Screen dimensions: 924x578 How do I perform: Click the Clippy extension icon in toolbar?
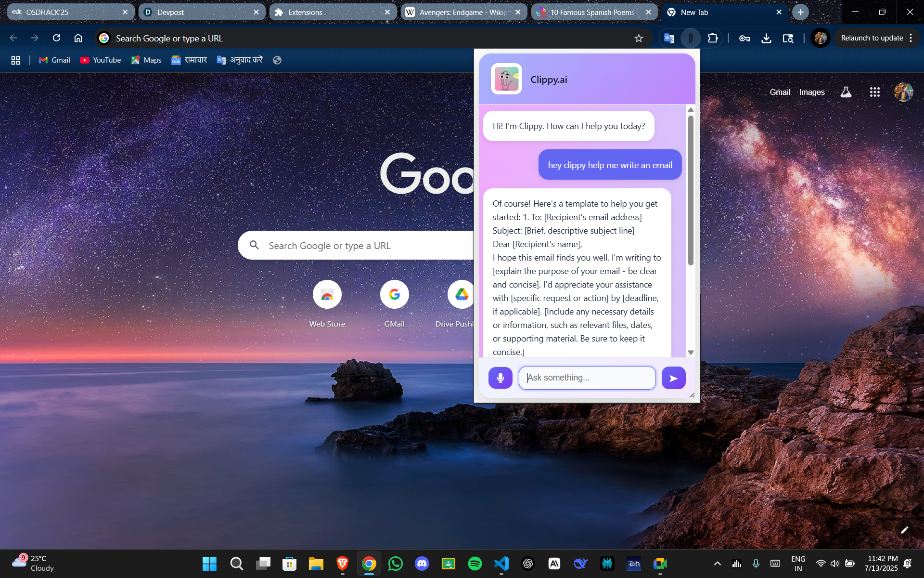pos(691,38)
